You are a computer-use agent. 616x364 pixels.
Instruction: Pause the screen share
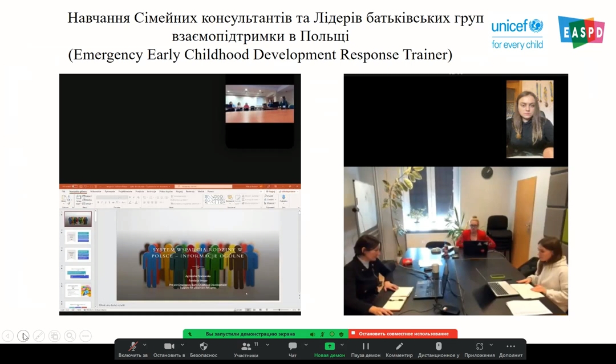[366, 347]
